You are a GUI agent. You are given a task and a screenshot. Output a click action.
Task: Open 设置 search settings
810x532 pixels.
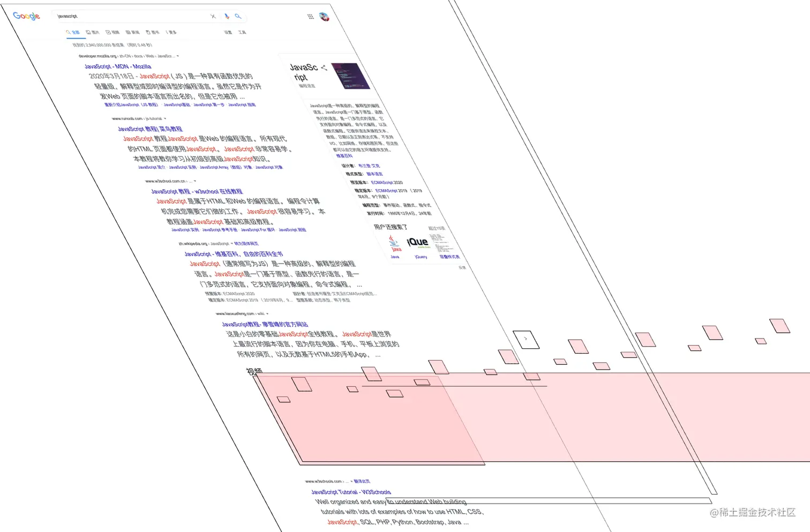[x=228, y=32]
